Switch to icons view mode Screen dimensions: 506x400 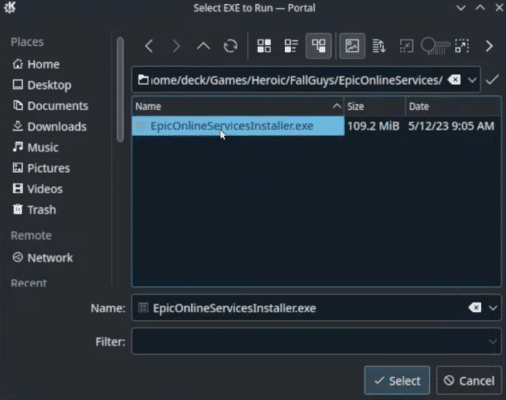(264, 46)
